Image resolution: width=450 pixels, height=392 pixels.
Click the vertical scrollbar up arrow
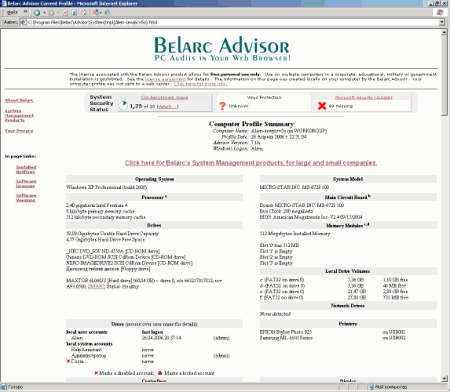(x=444, y=32)
